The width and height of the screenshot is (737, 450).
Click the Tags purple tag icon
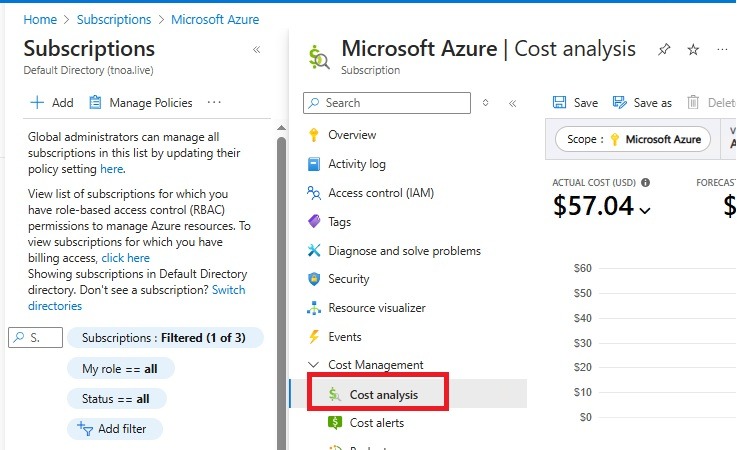pos(314,221)
